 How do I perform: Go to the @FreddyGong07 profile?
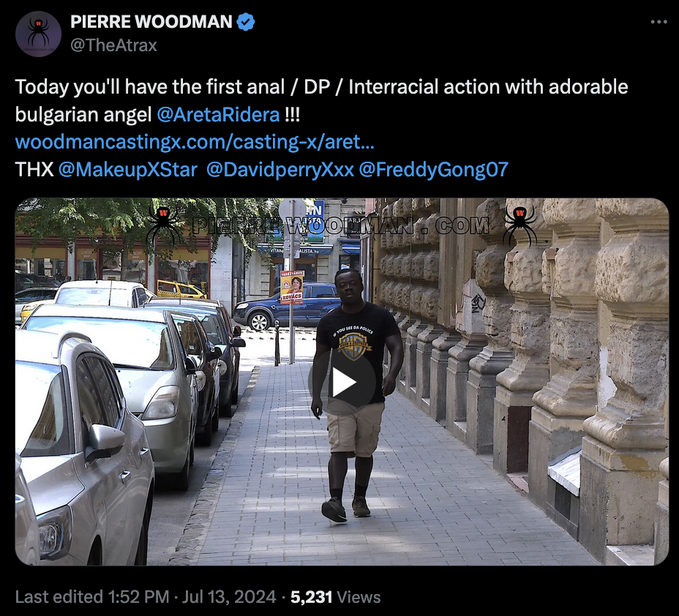(x=433, y=169)
